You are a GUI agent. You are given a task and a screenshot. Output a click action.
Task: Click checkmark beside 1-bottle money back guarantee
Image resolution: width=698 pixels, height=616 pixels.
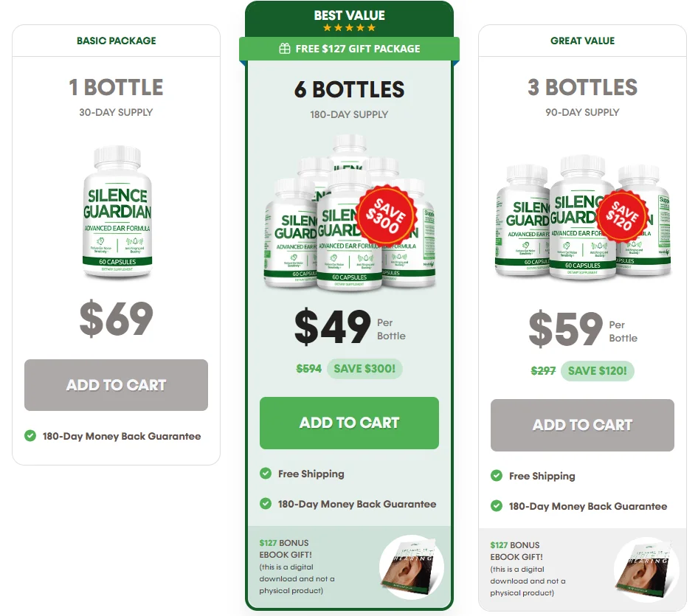coord(30,436)
